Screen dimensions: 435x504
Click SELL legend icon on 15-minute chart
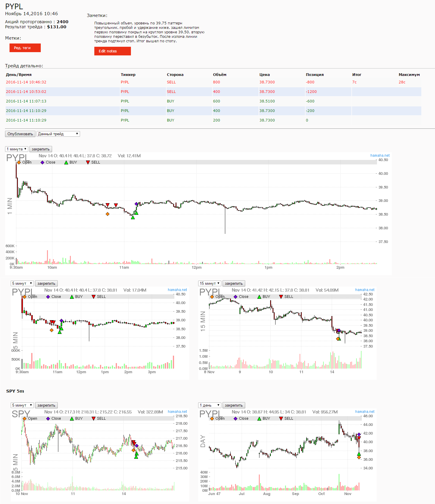point(281,297)
